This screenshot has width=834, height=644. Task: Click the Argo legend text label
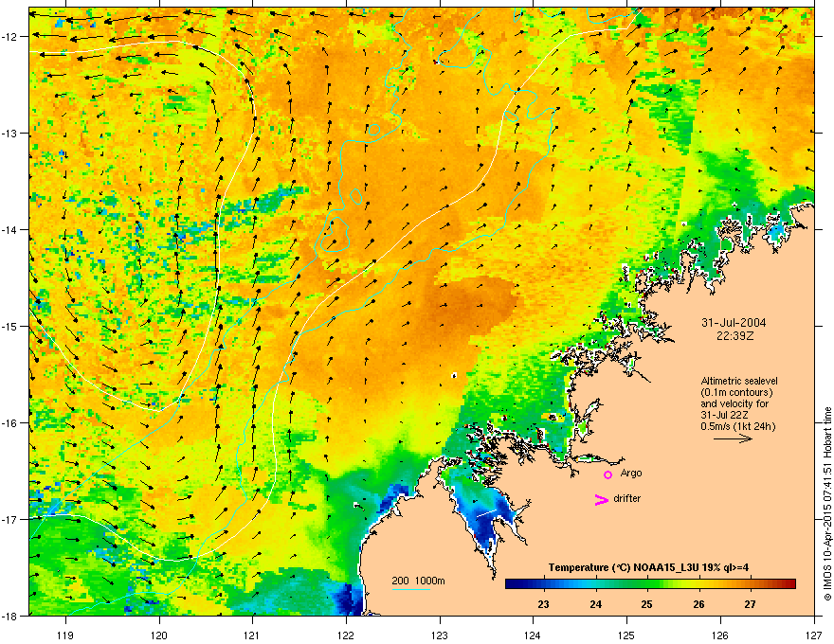(631, 474)
